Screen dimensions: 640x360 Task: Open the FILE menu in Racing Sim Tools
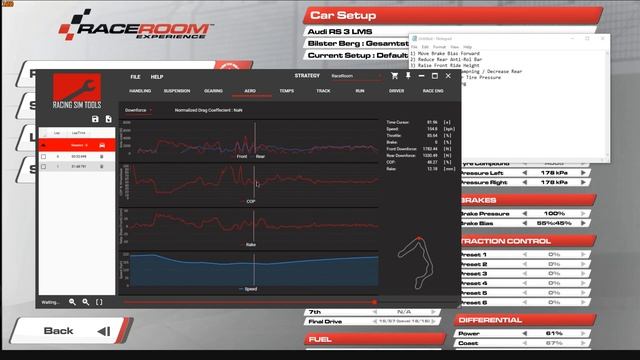coord(136,77)
